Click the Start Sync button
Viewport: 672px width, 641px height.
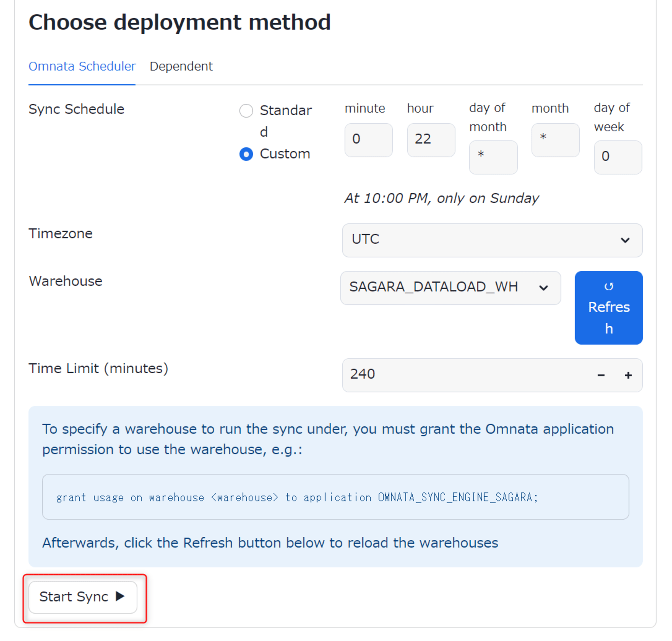click(x=83, y=597)
